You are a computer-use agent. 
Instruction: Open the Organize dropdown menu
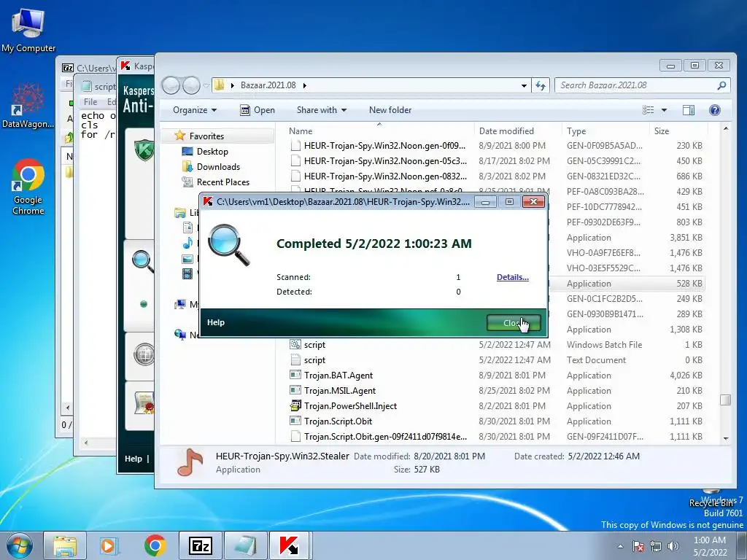pos(194,110)
